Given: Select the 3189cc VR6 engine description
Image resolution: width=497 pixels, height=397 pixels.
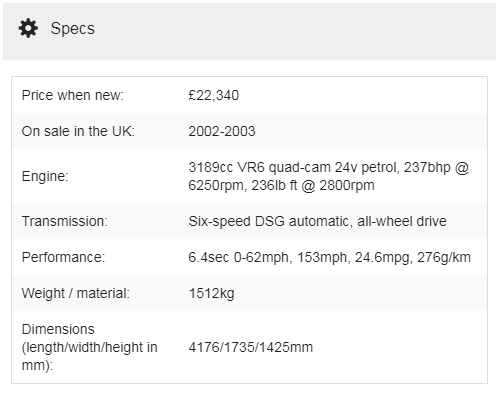Looking at the screenshot, I should point(329,176).
